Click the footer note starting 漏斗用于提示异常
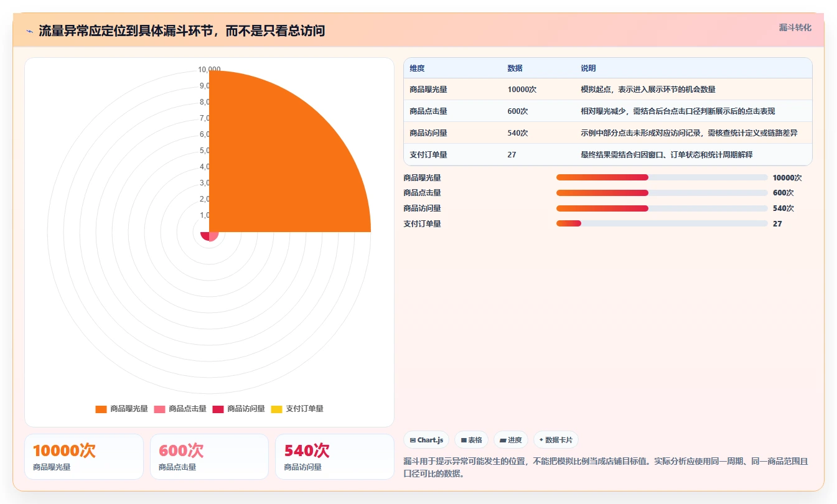 point(606,467)
